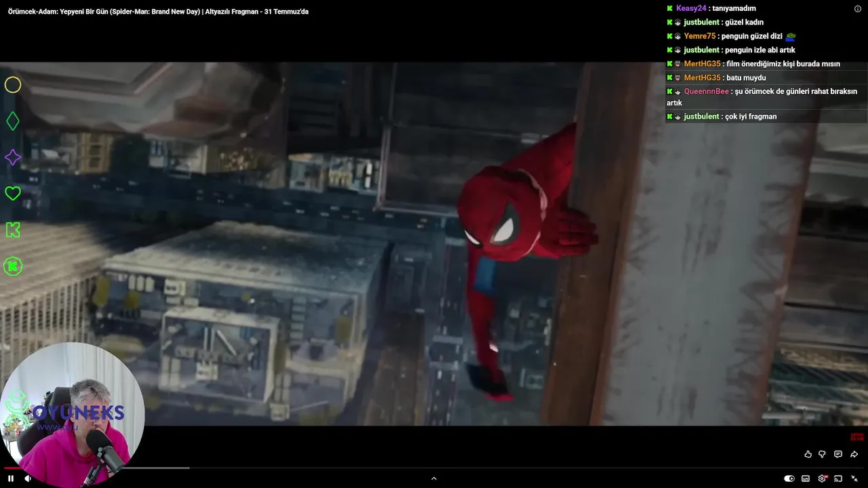Click the streamer webcam overlay
Image resolution: width=868 pixels, height=488 pixels.
(x=72, y=414)
